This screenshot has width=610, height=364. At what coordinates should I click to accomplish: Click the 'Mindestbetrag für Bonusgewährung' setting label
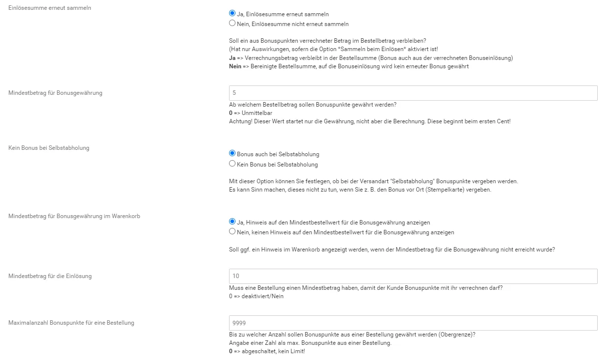click(x=56, y=92)
